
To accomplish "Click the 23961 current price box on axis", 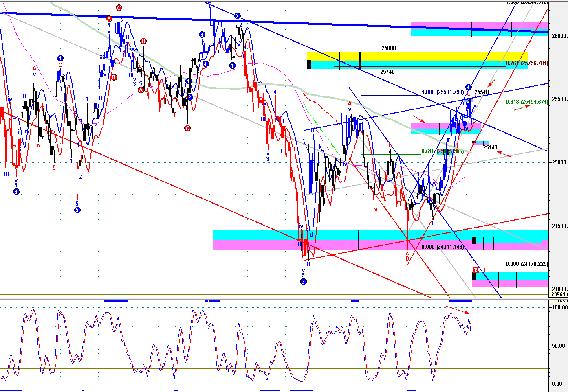I will [x=559, y=294].
